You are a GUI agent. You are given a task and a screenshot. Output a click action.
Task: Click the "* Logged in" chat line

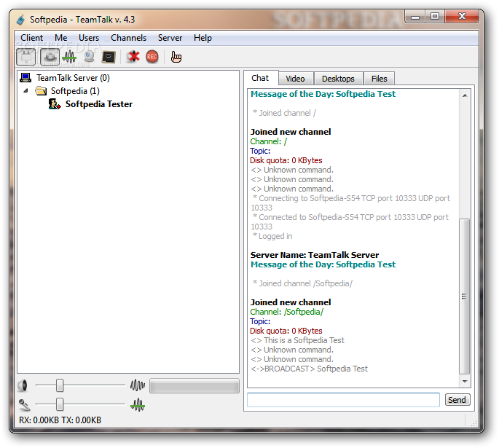(272, 236)
